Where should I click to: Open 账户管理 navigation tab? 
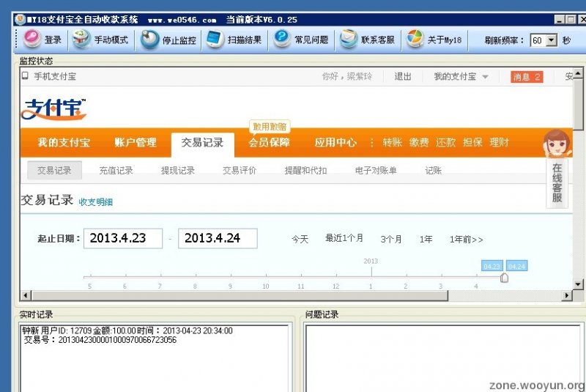click(136, 142)
